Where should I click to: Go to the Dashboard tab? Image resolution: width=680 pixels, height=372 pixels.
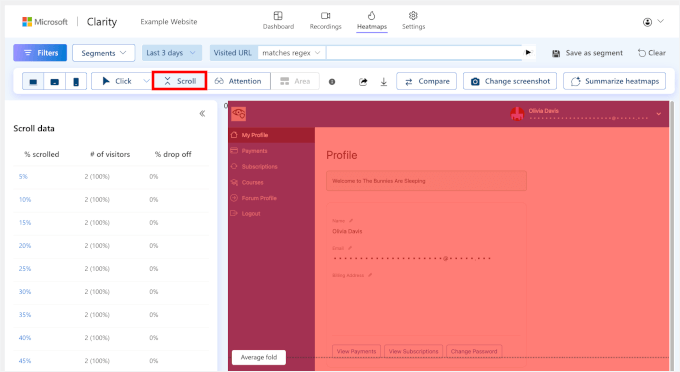click(x=278, y=20)
